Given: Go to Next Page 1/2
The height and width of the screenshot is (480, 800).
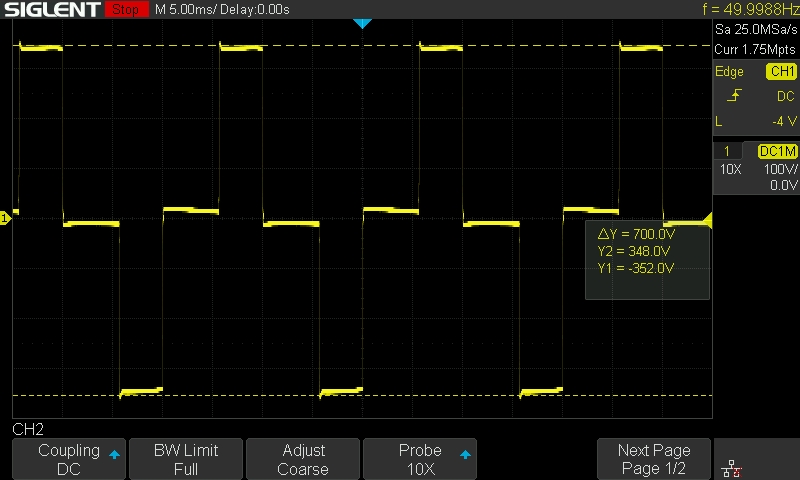Looking at the screenshot, I should pyautogui.click(x=654, y=459).
